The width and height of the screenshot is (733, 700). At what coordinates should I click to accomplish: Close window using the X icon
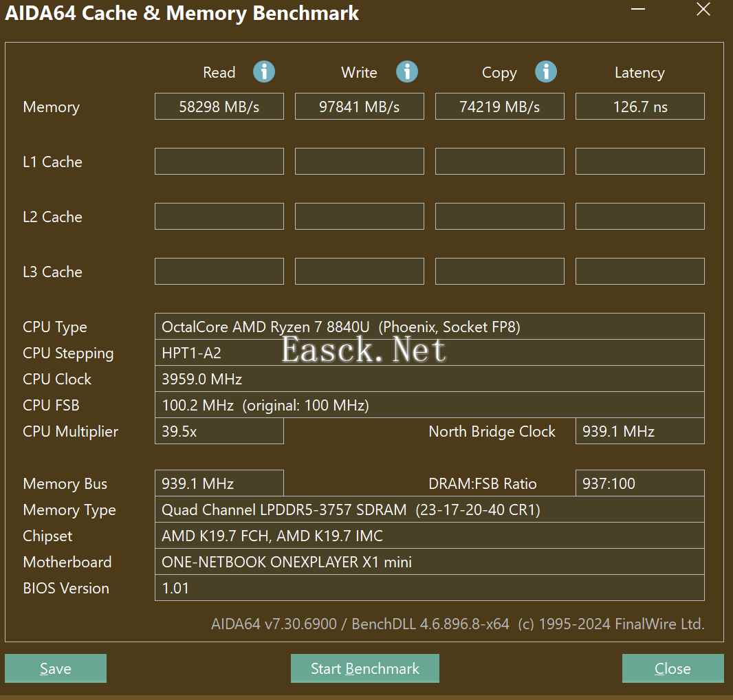coord(703,9)
